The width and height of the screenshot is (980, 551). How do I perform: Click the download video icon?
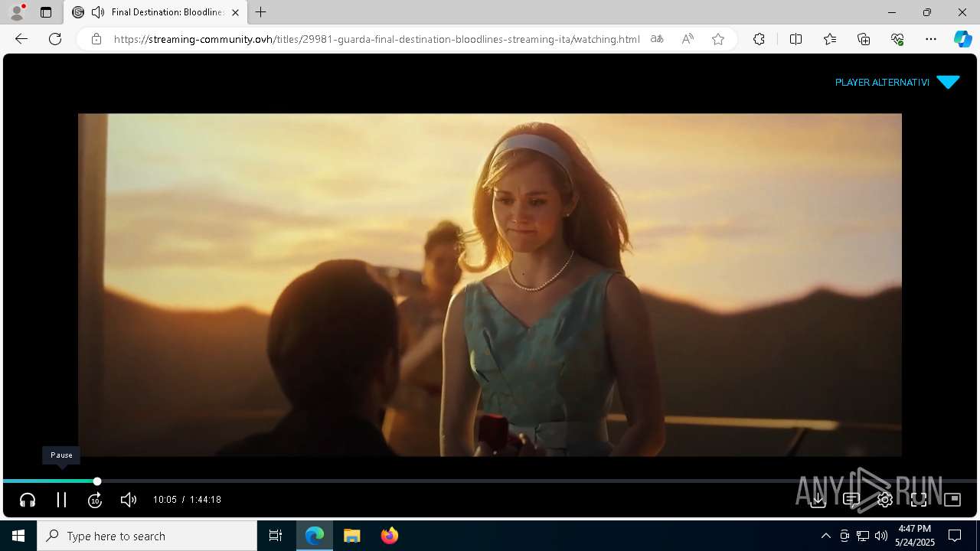coord(818,500)
